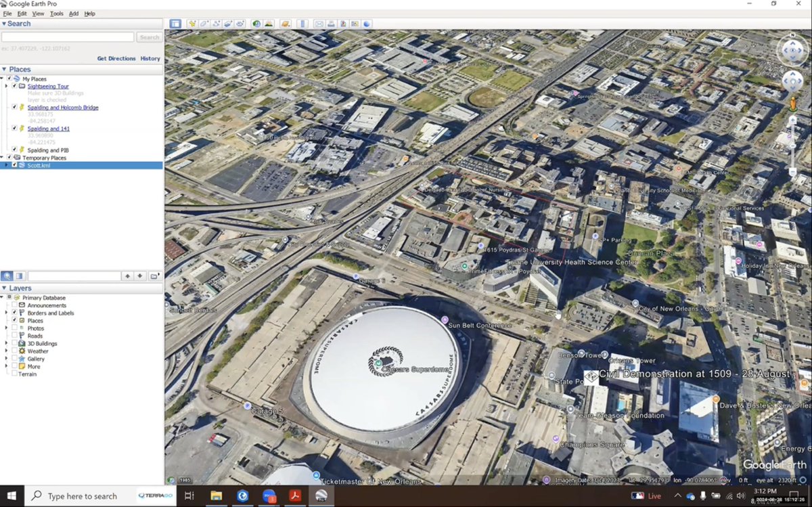The width and height of the screenshot is (812, 507).
Task: Click the move joystick navigation control
Action: (792, 82)
